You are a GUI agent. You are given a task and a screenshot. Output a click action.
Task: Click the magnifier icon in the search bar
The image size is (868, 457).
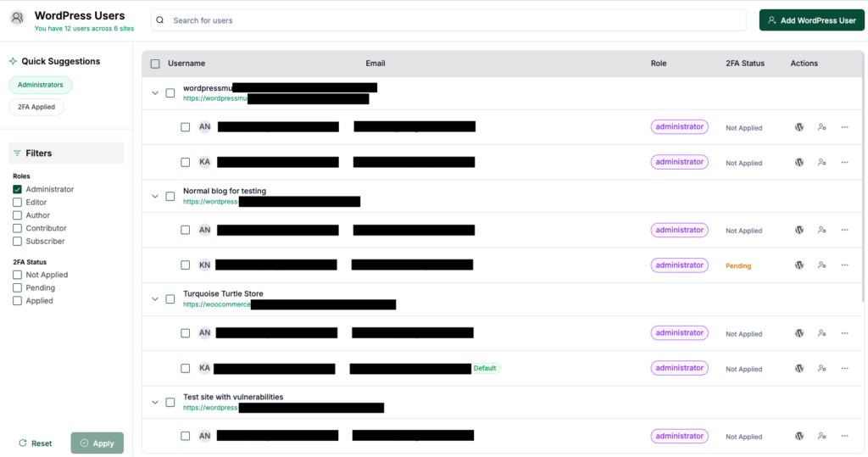160,20
